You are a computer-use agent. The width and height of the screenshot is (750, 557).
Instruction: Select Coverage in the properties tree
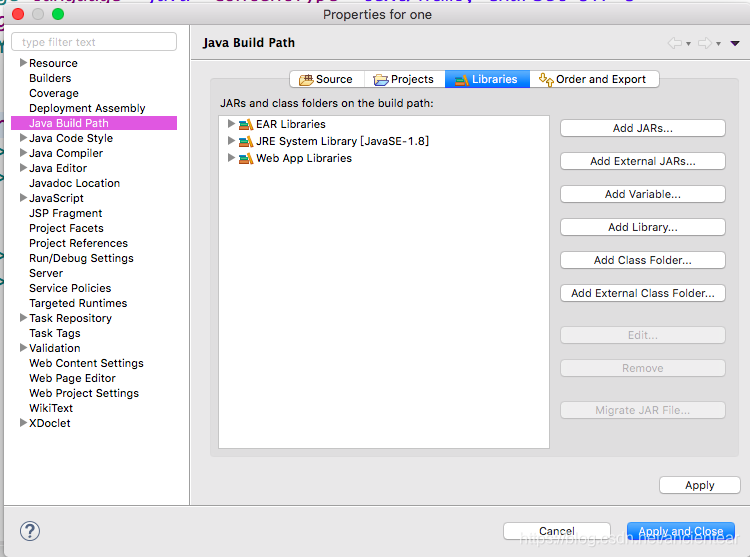[x=54, y=93]
